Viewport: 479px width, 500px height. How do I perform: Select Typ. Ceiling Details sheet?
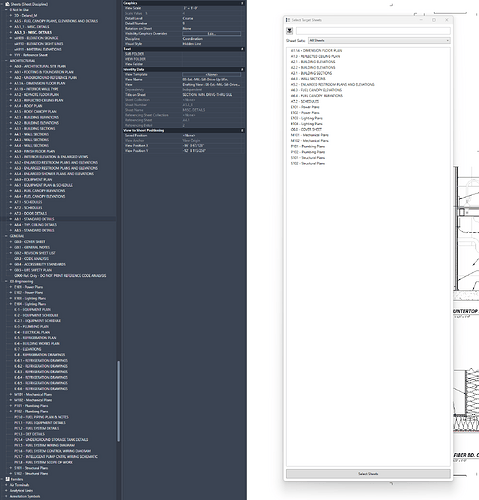point(35,225)
